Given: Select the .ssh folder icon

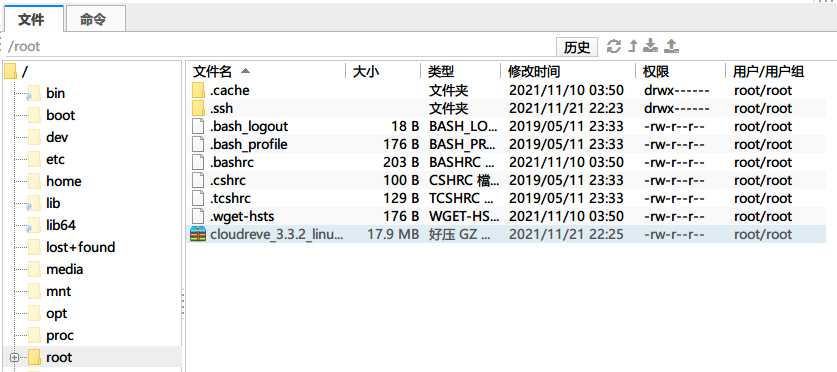Looking at the screenshot, I should [x=198, y=108].
